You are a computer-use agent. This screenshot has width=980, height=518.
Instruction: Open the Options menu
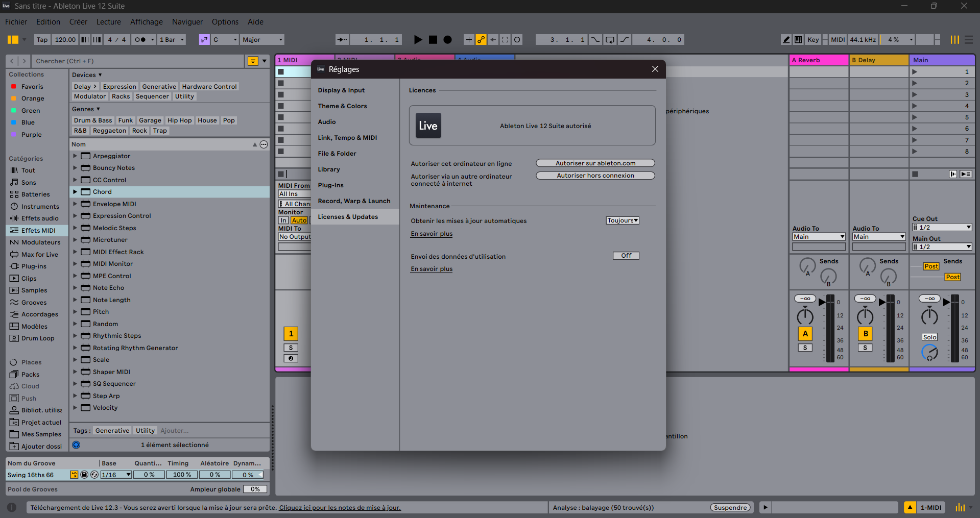(225, 22)
